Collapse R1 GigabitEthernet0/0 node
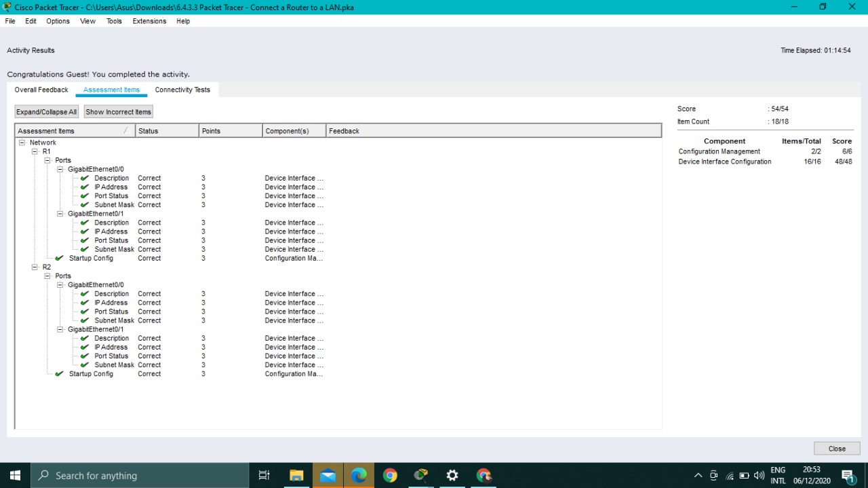Viewport: 868px width, 488px height. tap(60, 169)
